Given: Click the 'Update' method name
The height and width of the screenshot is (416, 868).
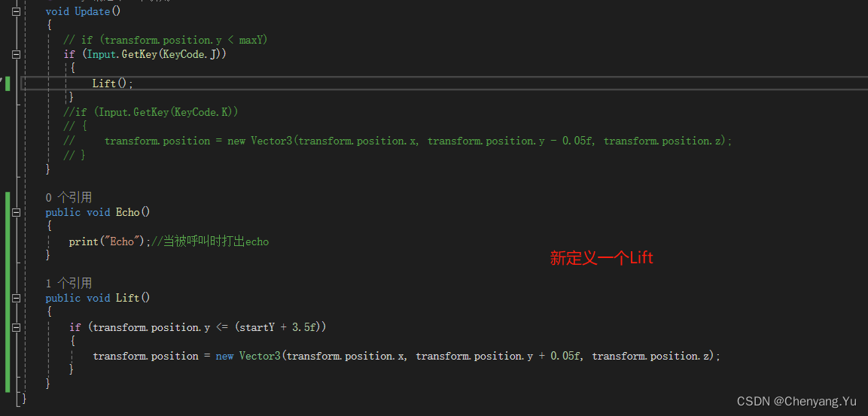Looking at the screenshot, I should pyautogui.click(x=92, y=11).
